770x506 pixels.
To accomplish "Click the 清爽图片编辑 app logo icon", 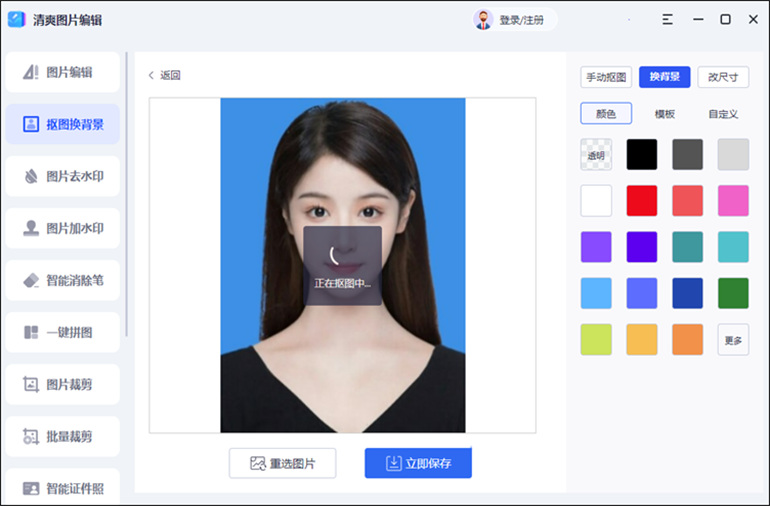I will click(x=16, y=20).
